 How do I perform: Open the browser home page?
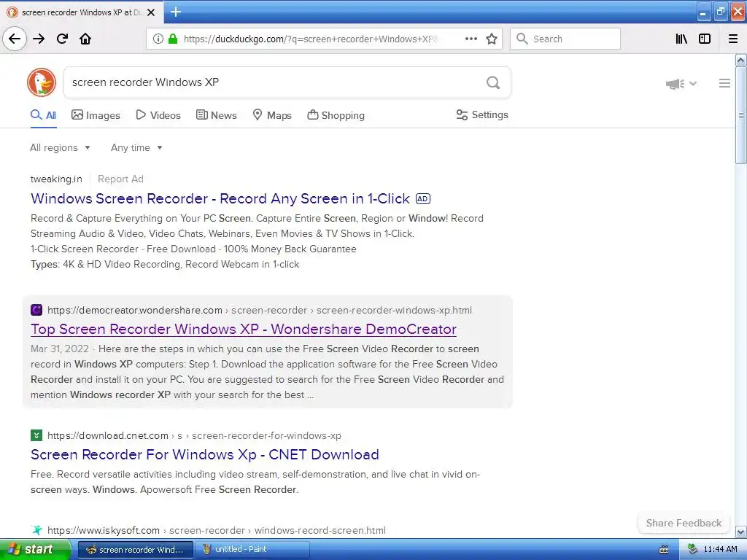[x=85, y=39]
